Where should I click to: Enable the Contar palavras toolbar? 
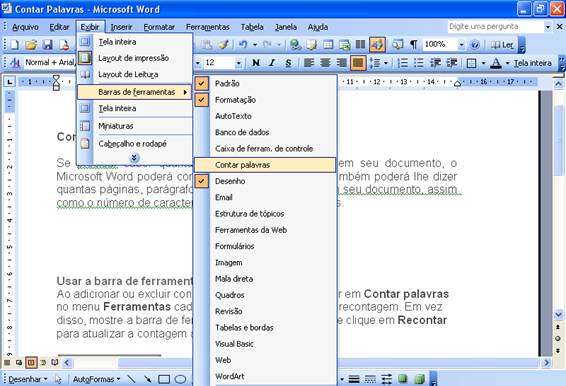(265, 165)
